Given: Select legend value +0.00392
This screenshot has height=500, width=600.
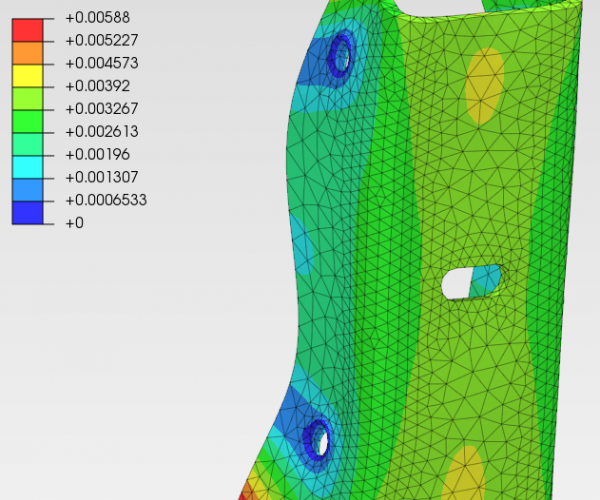Looking at the screenshot, I should point(98,86).
